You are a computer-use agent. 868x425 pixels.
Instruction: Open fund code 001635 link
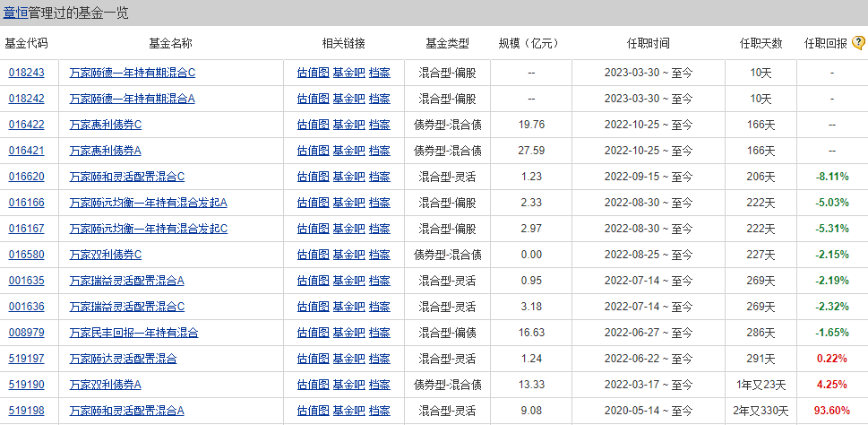point(27,281)
